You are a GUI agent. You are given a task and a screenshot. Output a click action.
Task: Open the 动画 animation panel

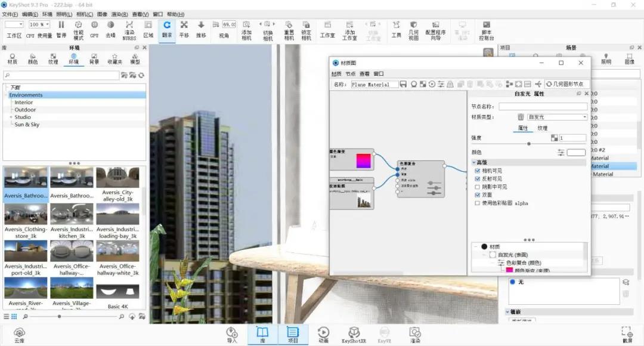[x=323, y=335]
